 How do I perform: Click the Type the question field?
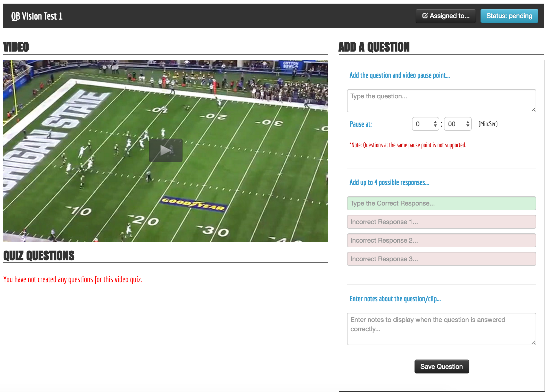tap(441, 100)
